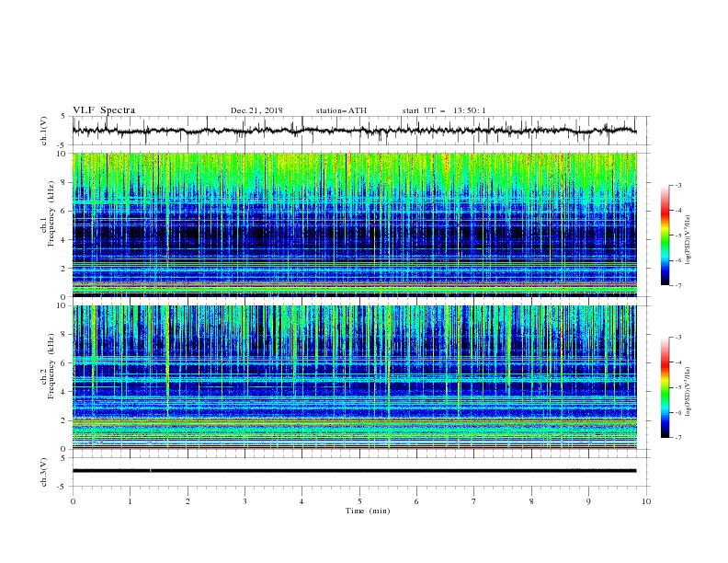This screenshot has height=563, width=728.
Task: Click tick label "5" on the Time axis
Action: (x=359, y=501)
